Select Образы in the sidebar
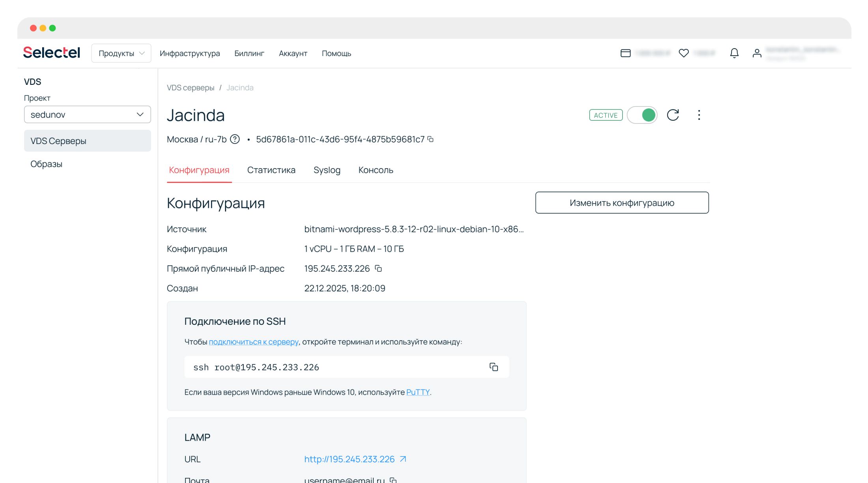The height and width of the screenshot is (483, 868). 47,164
